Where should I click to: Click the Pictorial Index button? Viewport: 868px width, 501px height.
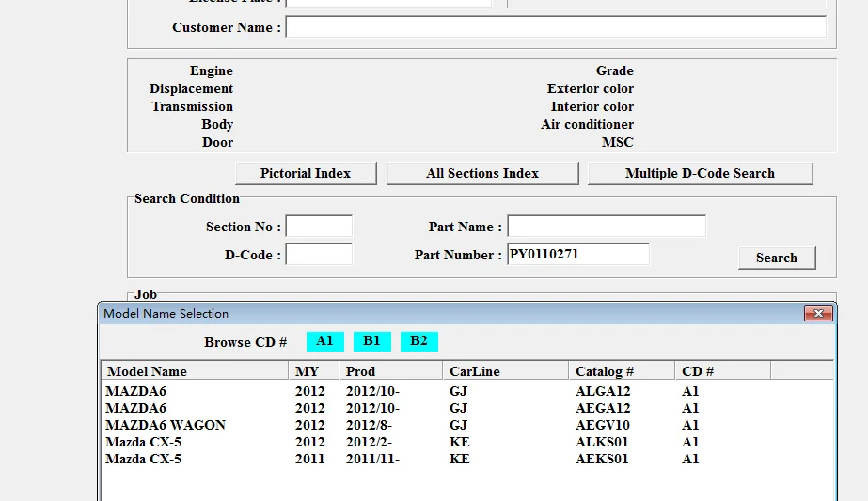pos(306,173)
